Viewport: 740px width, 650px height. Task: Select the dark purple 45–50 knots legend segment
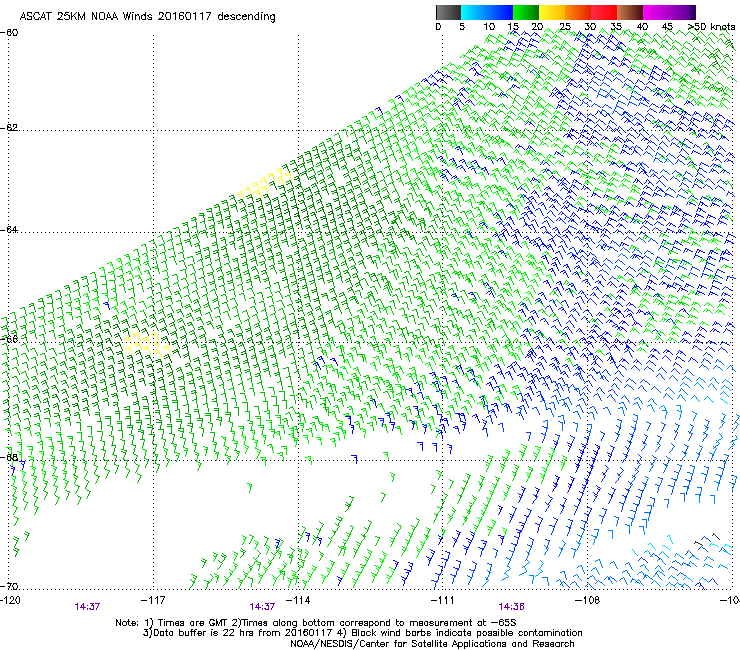tap(682, 12)
